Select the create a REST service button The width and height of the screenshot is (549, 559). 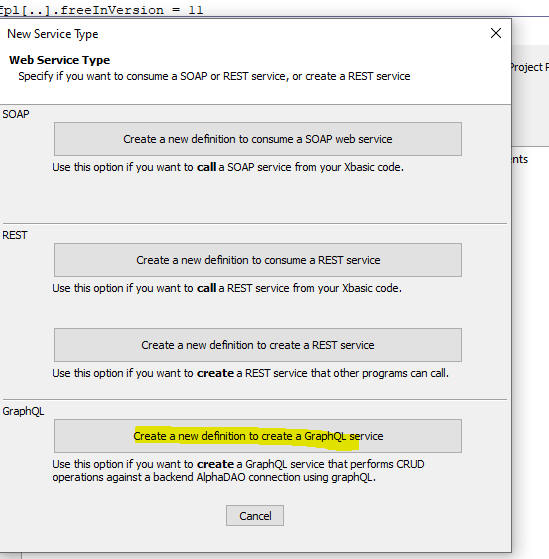tap(258, 345)
